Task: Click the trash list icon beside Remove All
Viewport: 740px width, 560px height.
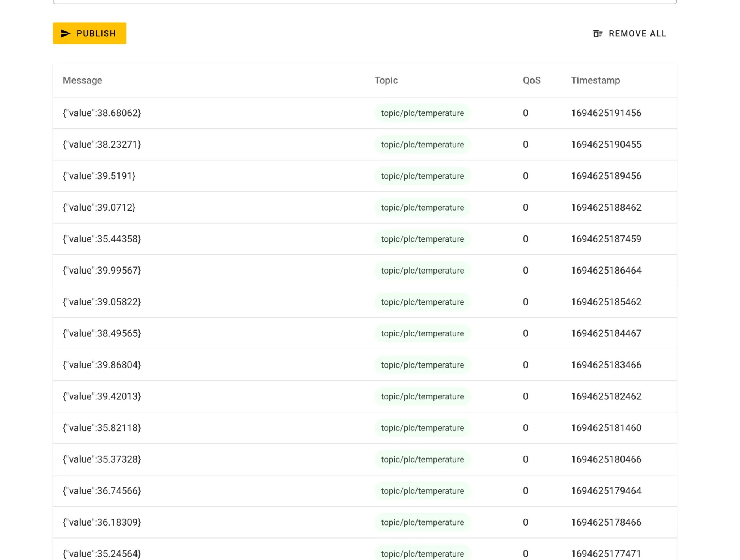Action: point(597,33)
